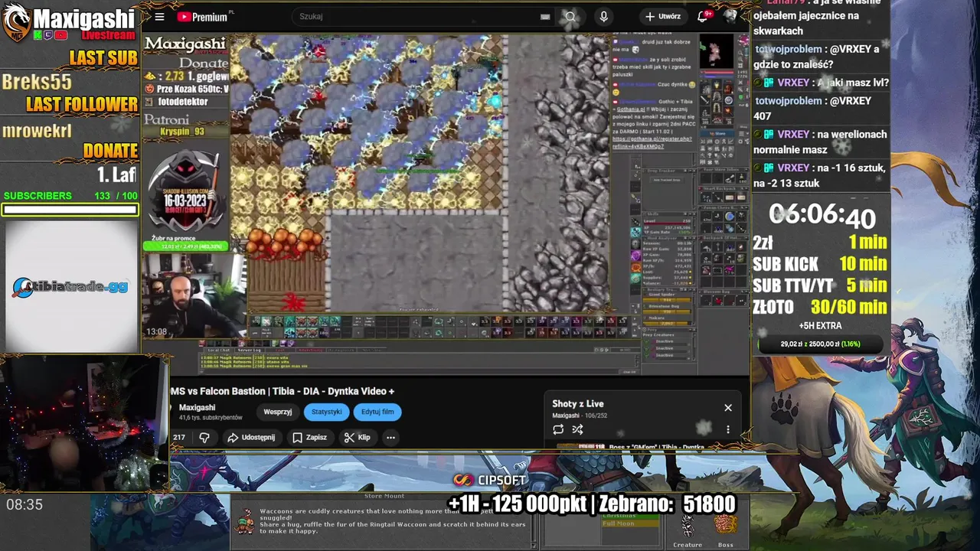Screen dimensions: 980x551
Task: Click the Maxigashi Livestream logo overlay
Action: tap(69, 23)
